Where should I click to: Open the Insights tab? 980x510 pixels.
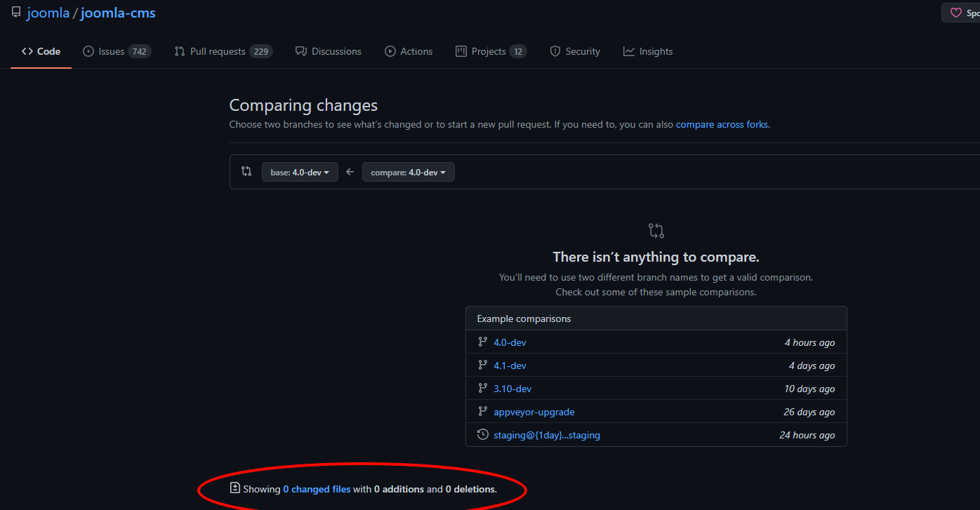pos(648,51)
